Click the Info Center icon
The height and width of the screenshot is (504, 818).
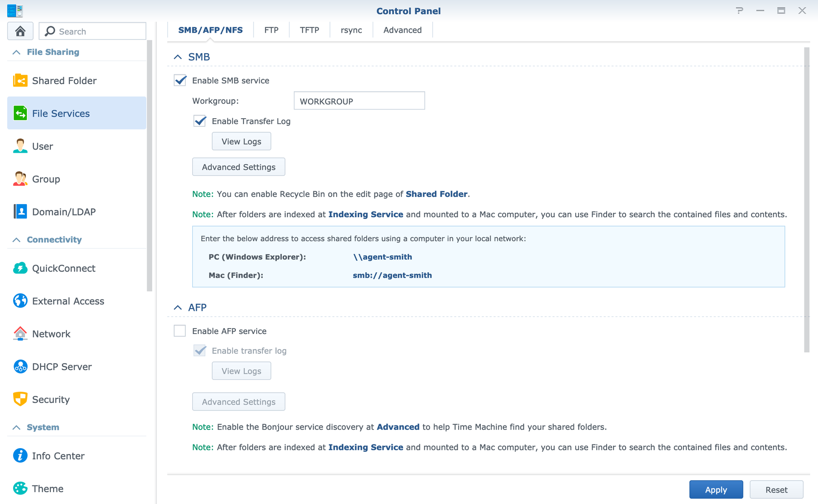coord(20,455)
